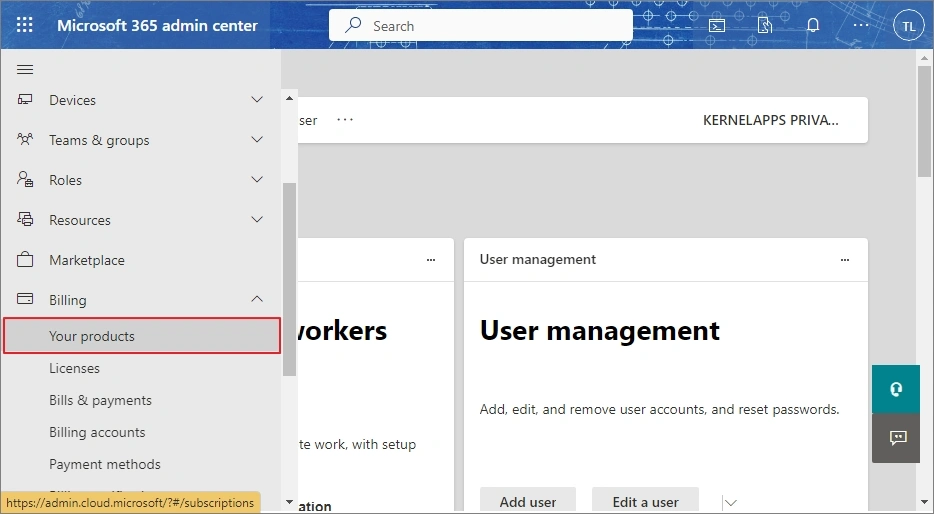Open Bills & payments page

(x=100, y=400)
